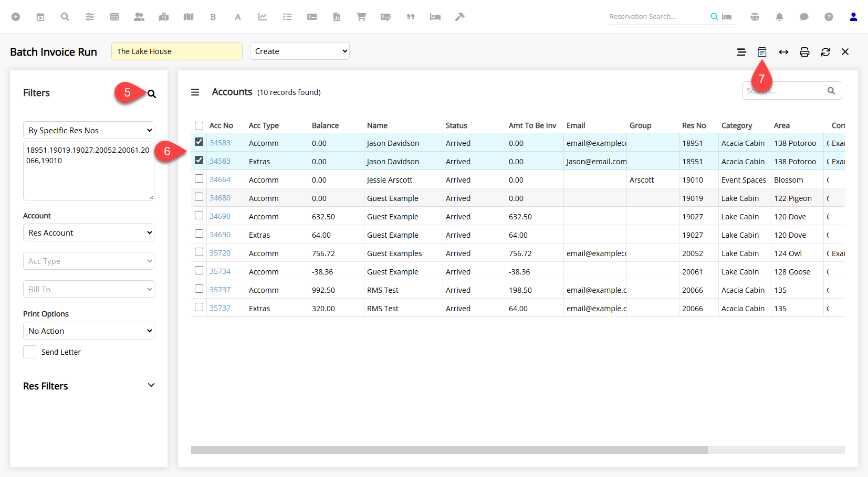The height and width of the screenshot is (477, 868).
Task: Click the horizontal double-arrow icon
Action: pyautogui.click(x=783, y=52)
